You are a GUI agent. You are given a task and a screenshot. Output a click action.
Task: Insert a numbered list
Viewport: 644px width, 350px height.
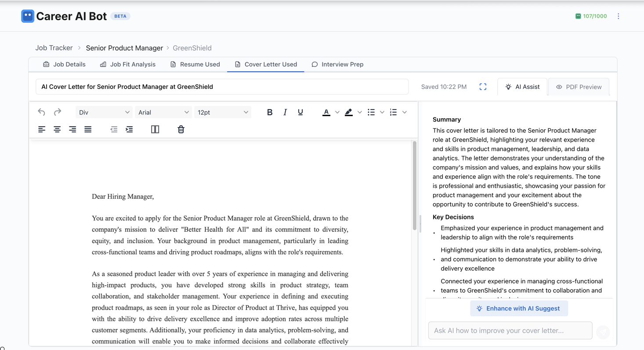[394, 112]
